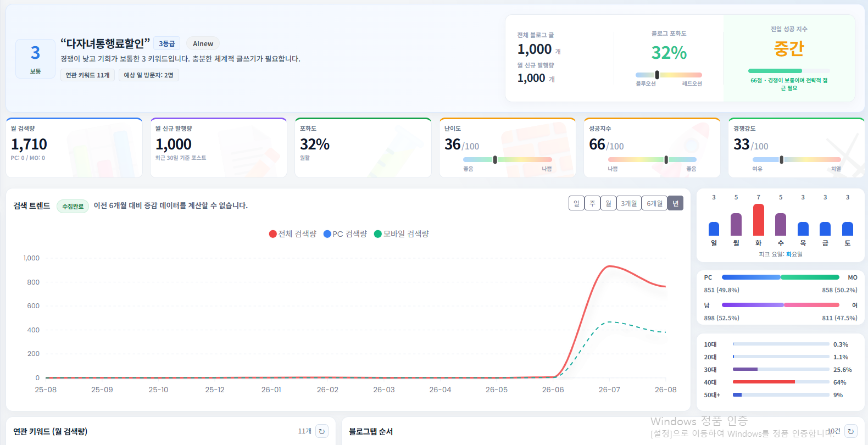The width and height of the screenshot is (868, 445).
Task: Click the success index 66/100 card
Action: 652,148
